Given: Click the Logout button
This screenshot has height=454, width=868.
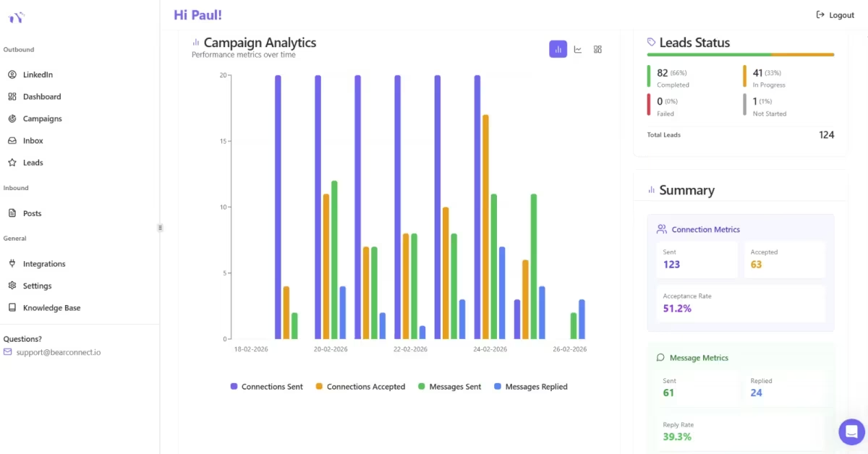Looking at the screenshot, I should [x=835, y=15].
